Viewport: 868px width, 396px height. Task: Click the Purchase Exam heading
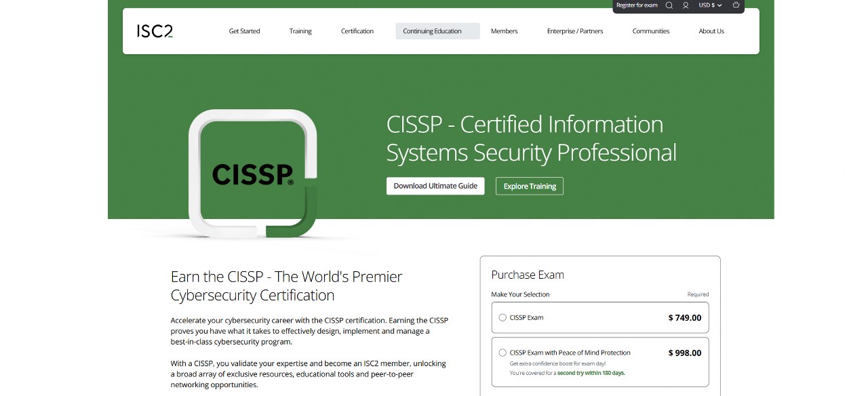[528, 275]
